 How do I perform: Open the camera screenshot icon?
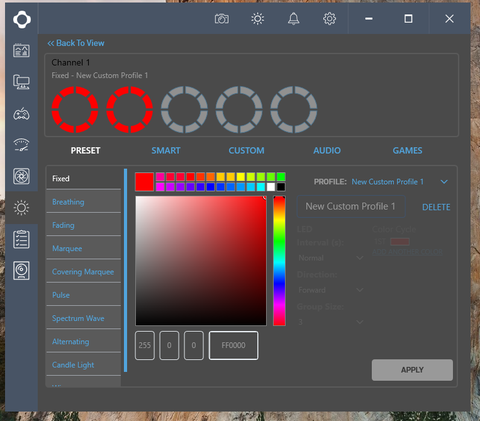tap(222, 19)
